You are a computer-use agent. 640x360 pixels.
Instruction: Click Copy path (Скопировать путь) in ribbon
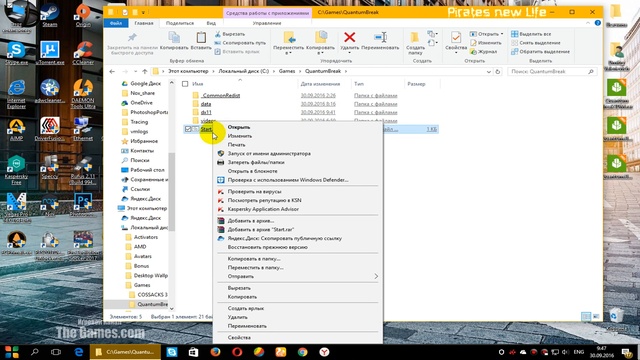click(240, 42)
